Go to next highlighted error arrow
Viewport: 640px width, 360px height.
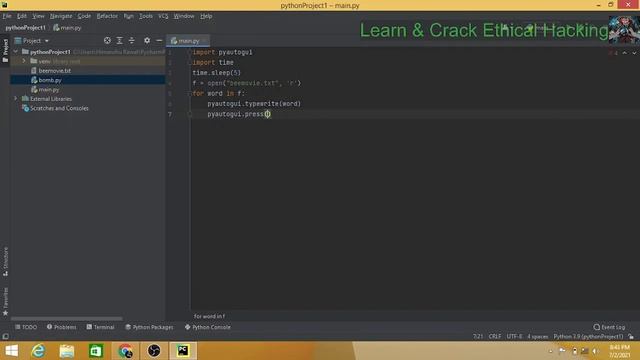click(x=634, y=53)
